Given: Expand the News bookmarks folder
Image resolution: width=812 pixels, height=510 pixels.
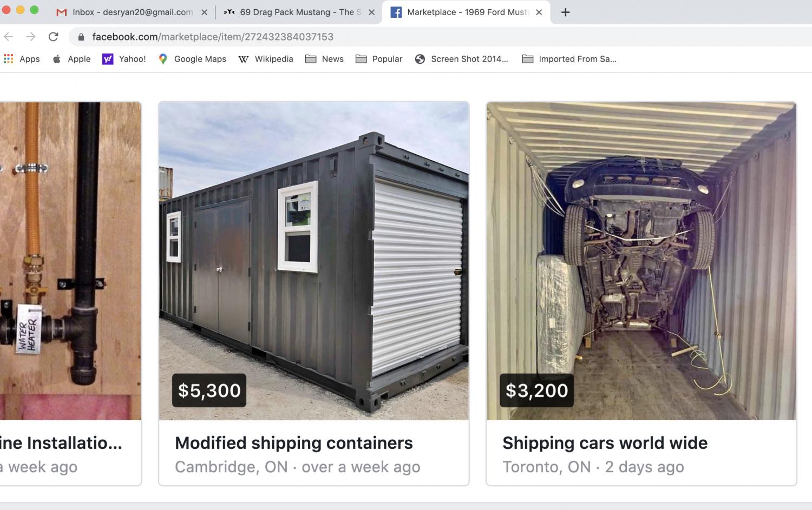Looking at the screenshot, I should coord(324,59).
